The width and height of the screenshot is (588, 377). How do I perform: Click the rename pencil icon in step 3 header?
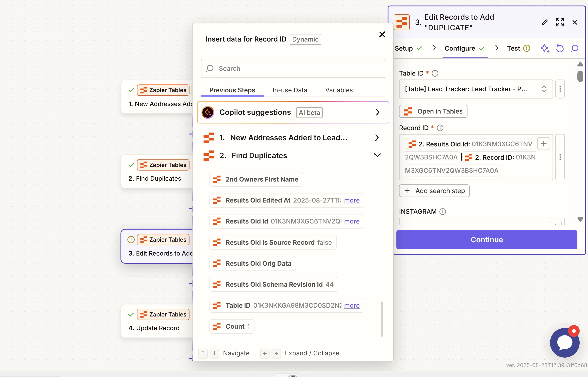[x=545, y=22]
